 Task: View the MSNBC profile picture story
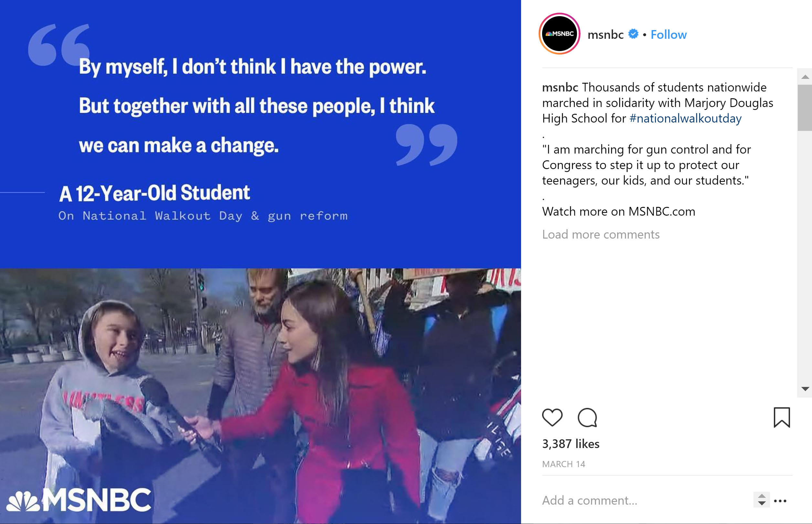tap(559, 34)
